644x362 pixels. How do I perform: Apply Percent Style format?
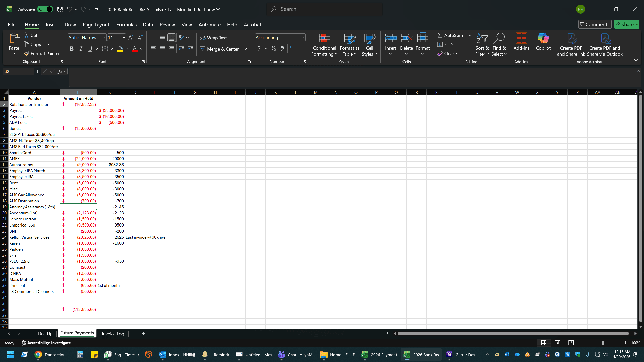point(273,49)
